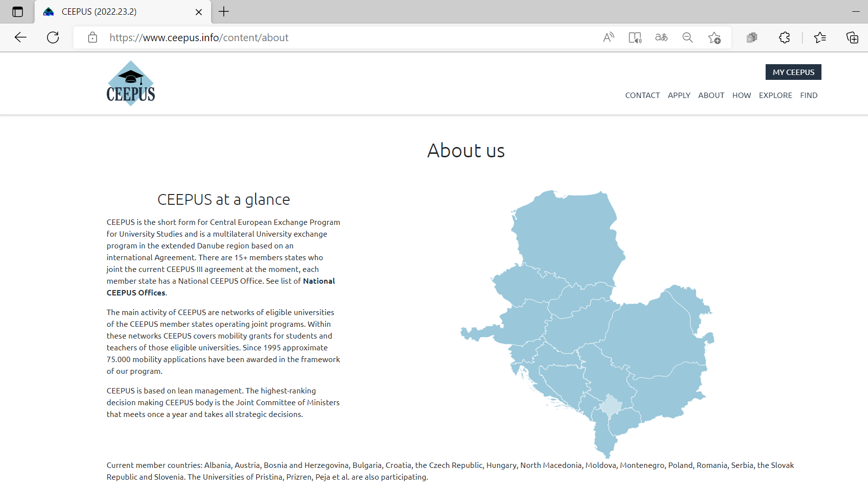
Task: Select the CEEPUS (2022.23.2) tab
Action: pyautogui.click(x=123, y=12)
